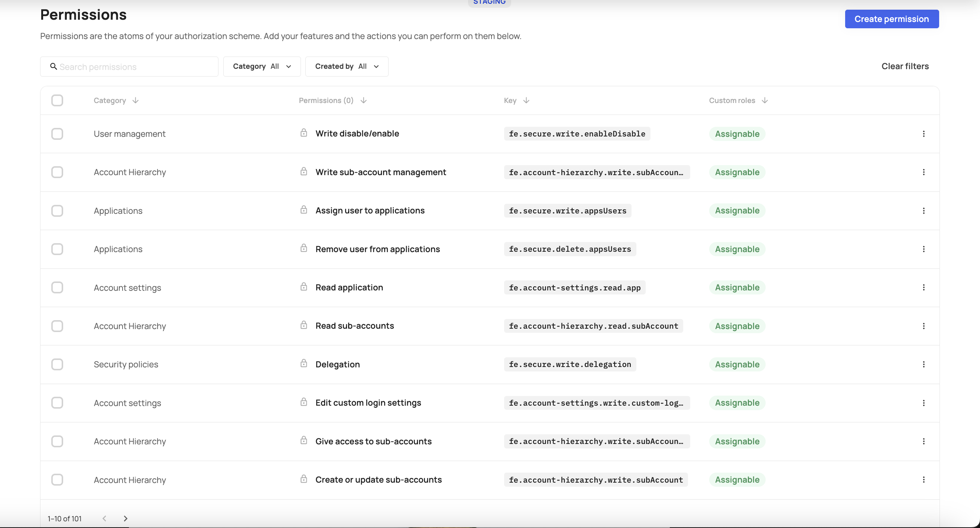
Task: Check the User management row checkbox
Action: (x=57, y=133)
